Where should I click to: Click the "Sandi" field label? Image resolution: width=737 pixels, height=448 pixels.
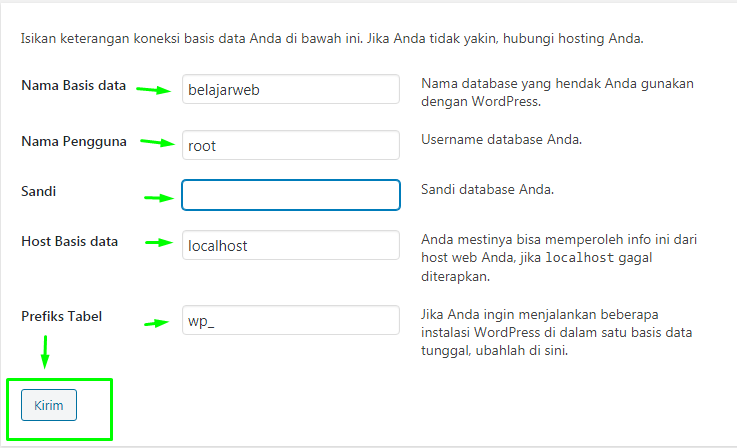point(39,190)
